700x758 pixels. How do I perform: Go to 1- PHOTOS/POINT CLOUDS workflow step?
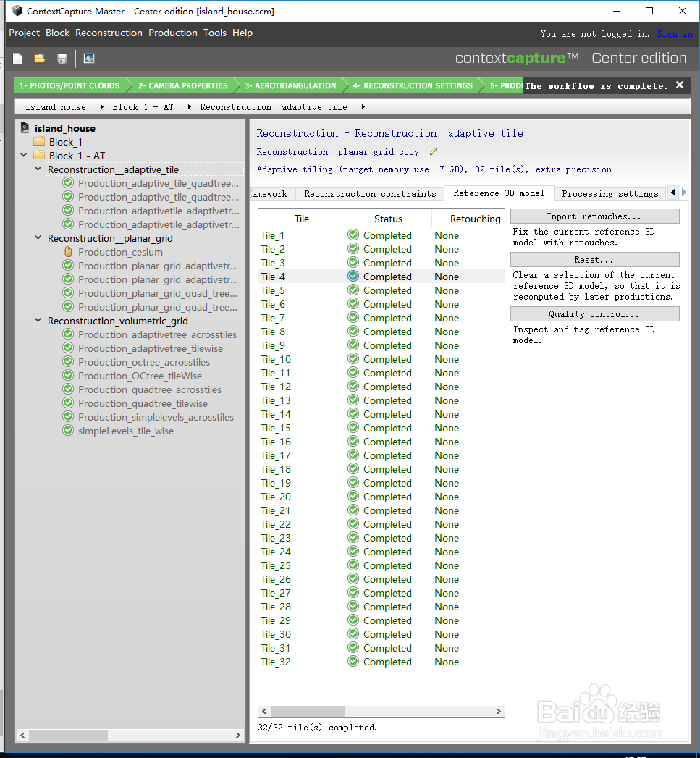(x=69, y=85)
